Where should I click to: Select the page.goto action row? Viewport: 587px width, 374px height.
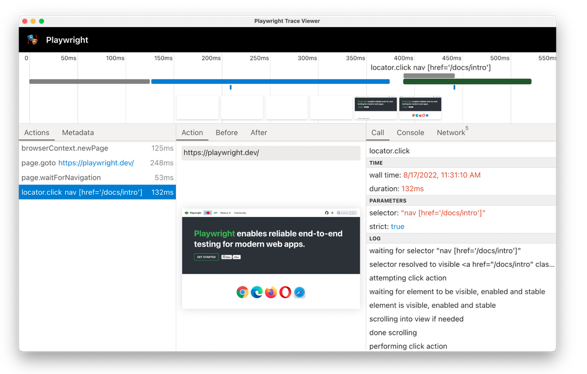97,163
